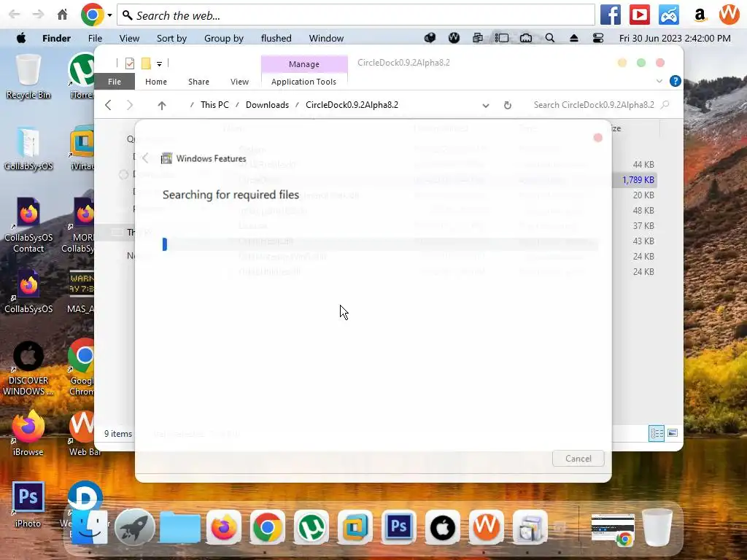Click This PC in the address path
The height and width of the screenshot is (560, 747).
coord(214,105)
